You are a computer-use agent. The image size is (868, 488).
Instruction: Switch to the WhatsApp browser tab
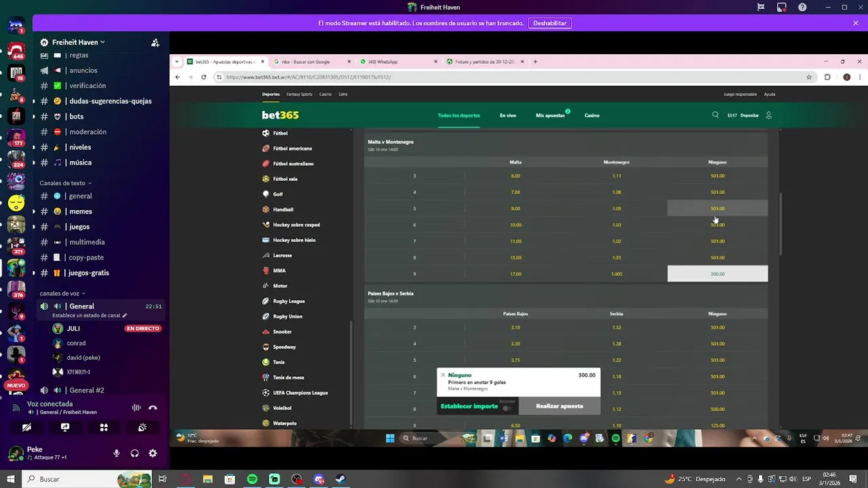point(397,62)
